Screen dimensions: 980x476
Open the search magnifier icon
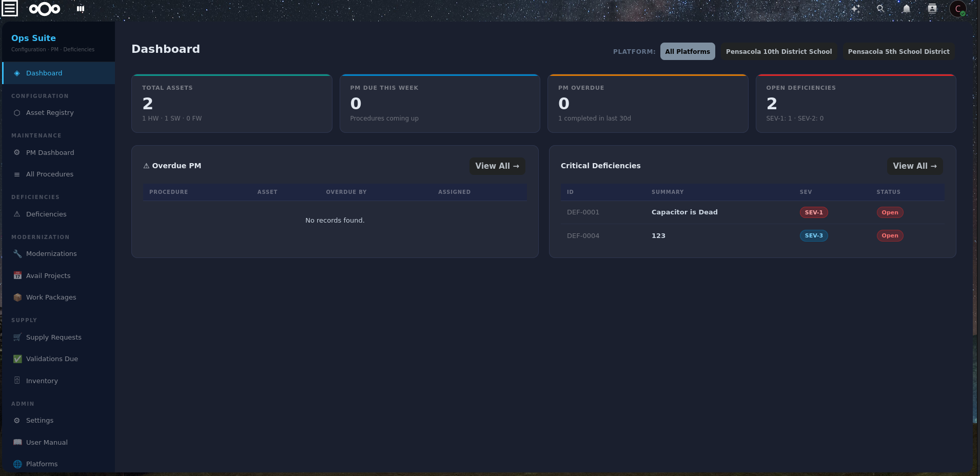coord(880,9)
